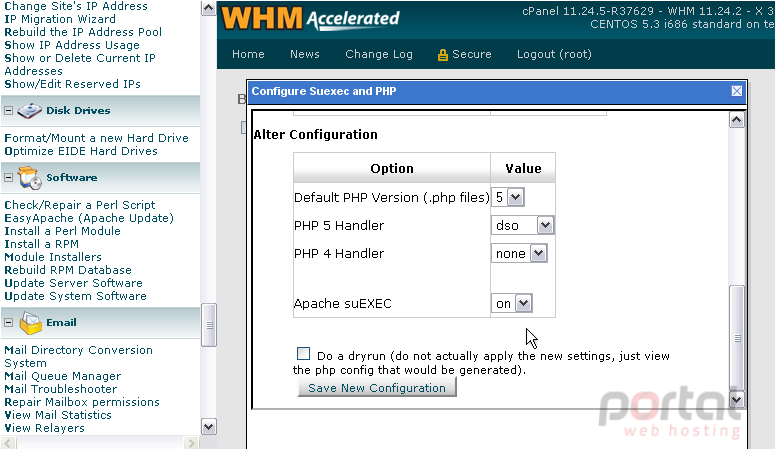Select Secure in the top menu
Viewport: 776px width, 450px height.
[x=472, y=54]
